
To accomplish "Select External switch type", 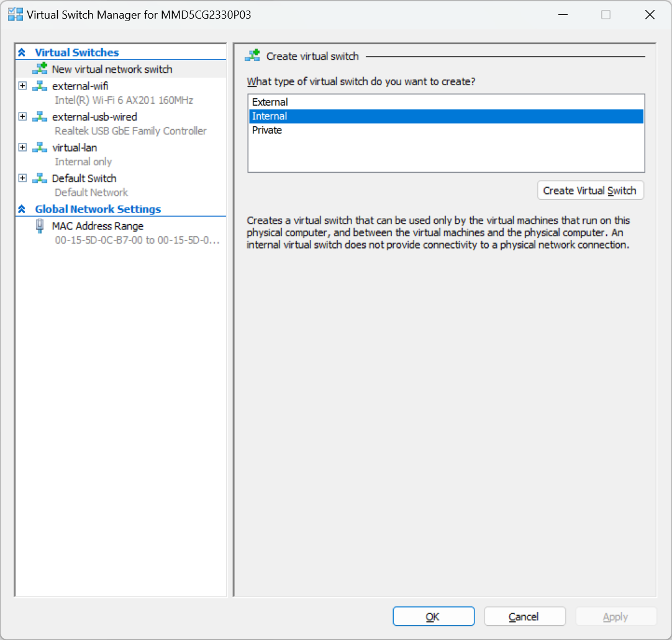I will [270, 102].
